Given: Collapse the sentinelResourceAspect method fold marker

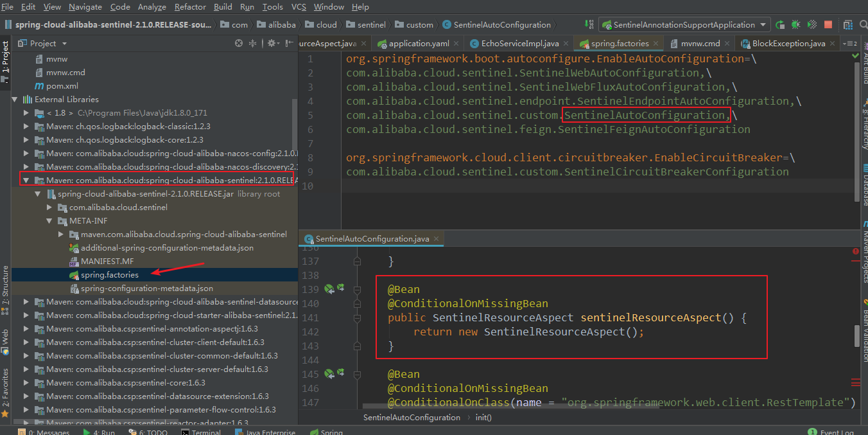Looking at the screenshot, I should (356, 318).
